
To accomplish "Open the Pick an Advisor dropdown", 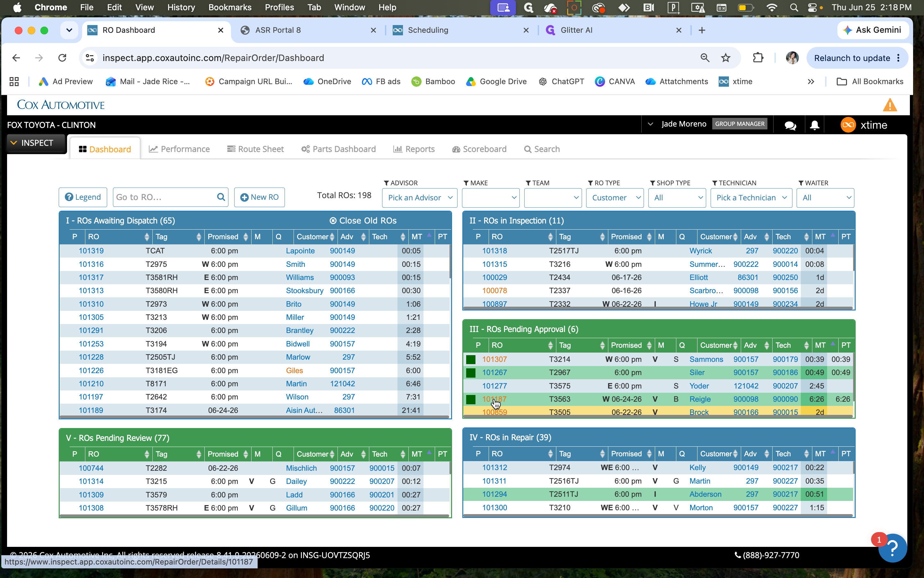I will (x=419, y=197).
